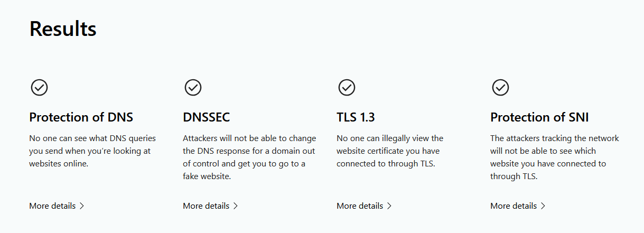Click the DNSSEC heading
The width and height of the screenshot is (644, 233).
(x=207, y=117)
